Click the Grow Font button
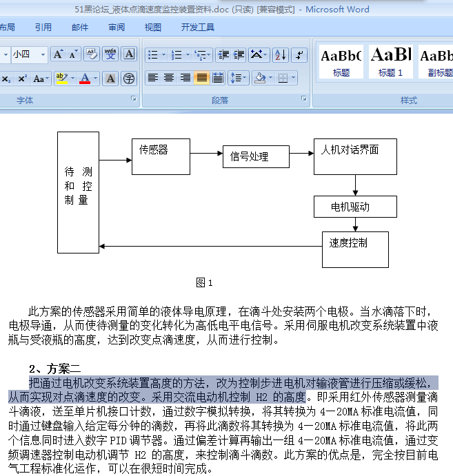 [58, 55]
